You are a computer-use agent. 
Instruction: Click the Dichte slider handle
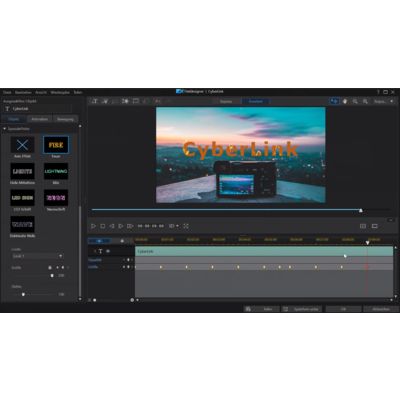23,294
